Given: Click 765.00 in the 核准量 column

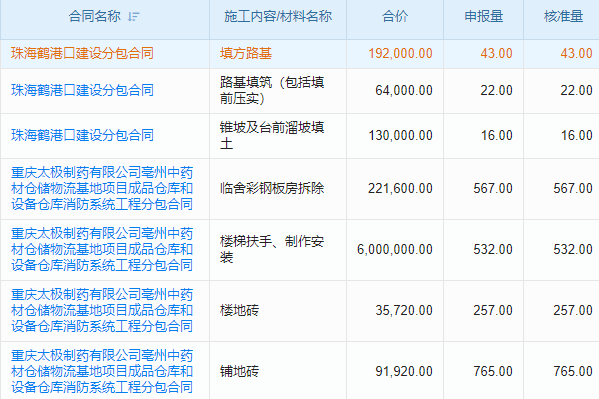Looking at the screenshot, I should click(573, 371).
